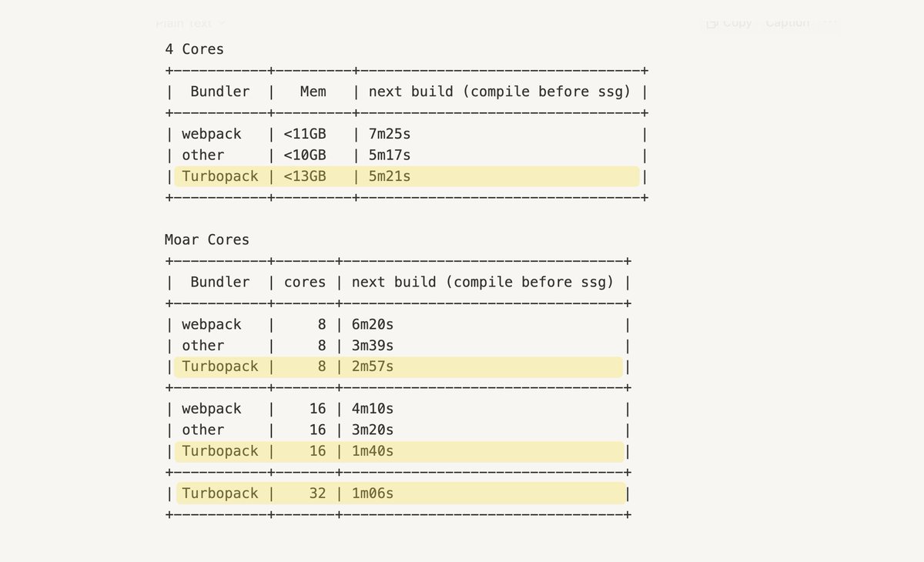
Task: Click 'other' in the 3m20s row
Action: coord(203,430)
